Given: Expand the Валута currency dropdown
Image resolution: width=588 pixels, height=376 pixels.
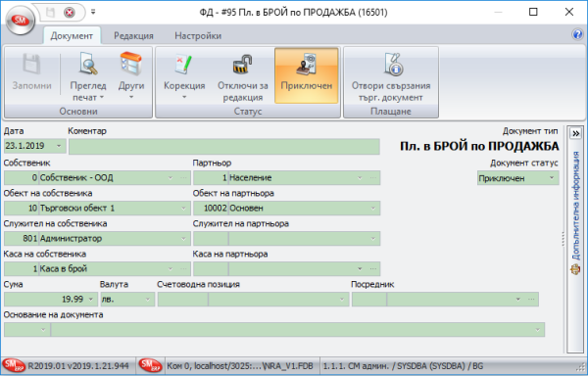Looking at the screenshot, I should (x=148, y=300).
